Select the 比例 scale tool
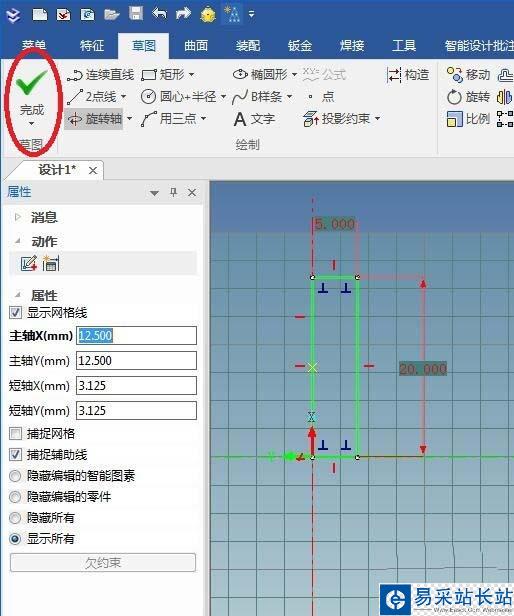 click(468, 119)
